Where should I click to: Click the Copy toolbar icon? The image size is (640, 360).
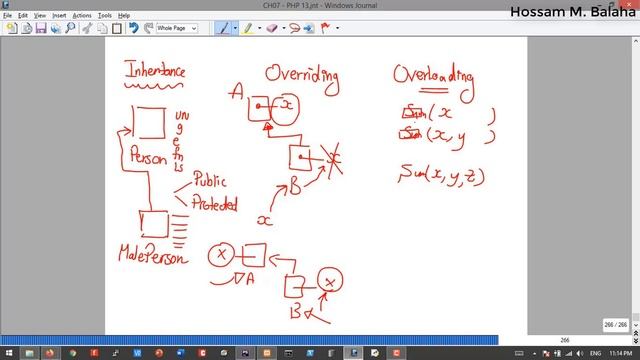[102, 28]
